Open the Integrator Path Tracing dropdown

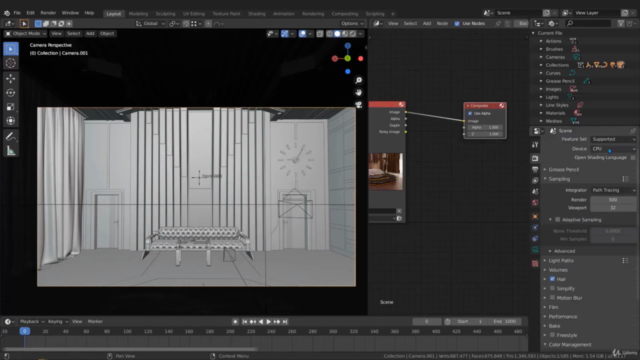coord(613,190)
